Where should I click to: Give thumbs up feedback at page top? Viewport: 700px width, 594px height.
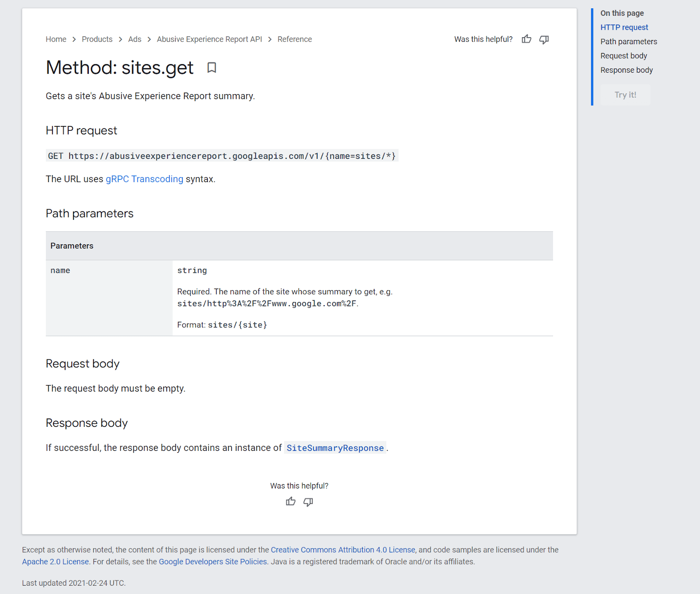pyautogui.click(x=526, y=39)
